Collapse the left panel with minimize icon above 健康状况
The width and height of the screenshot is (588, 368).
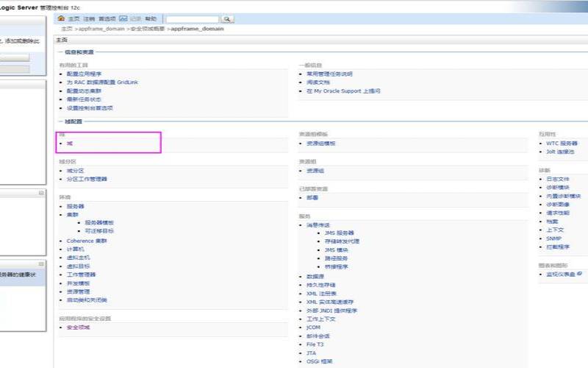(x=41, y=264)
